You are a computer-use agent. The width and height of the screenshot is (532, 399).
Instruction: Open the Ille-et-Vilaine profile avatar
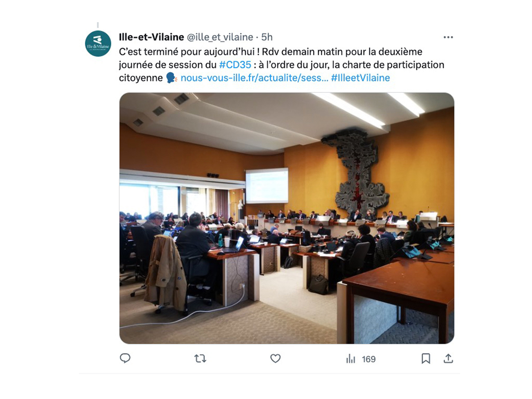coord(98,43)
